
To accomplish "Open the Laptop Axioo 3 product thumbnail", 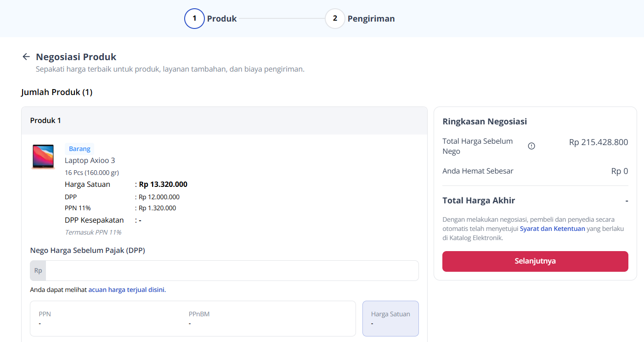I will [43, 157].
